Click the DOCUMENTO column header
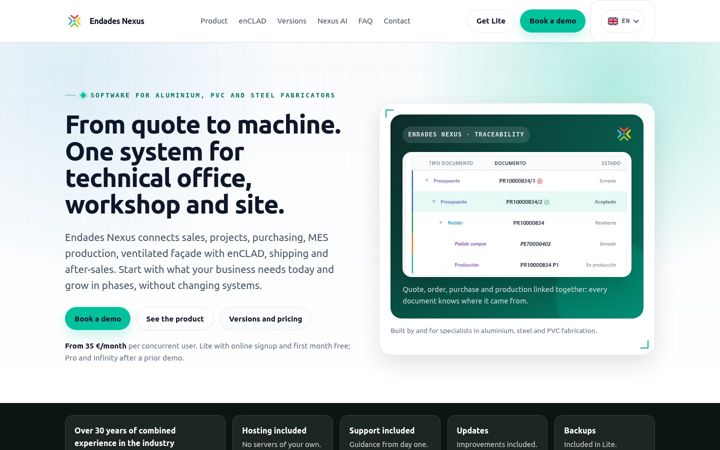 point(510,163)
